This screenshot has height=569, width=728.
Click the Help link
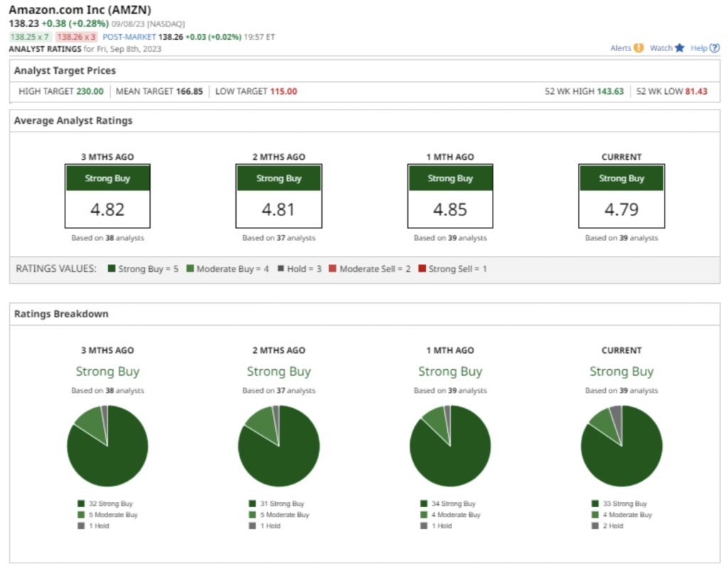[699, 48]
